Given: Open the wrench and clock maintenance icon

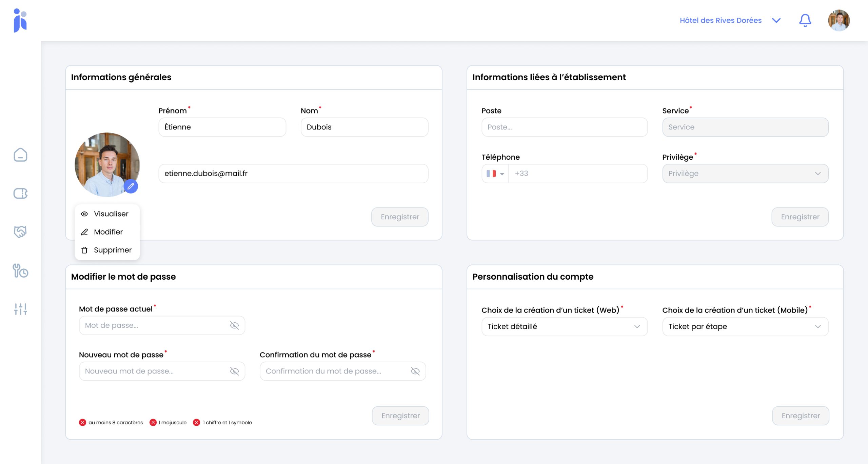Looking at the screenshot, I should tap(20, 270).
